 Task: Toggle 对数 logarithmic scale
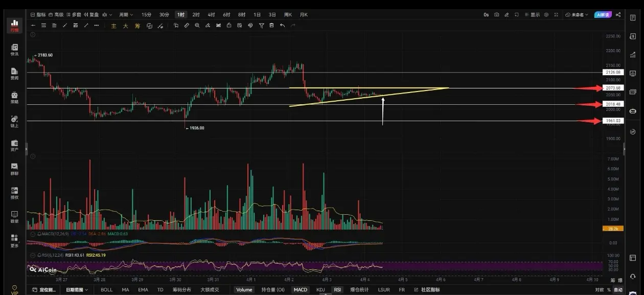(x=599, y=290)
